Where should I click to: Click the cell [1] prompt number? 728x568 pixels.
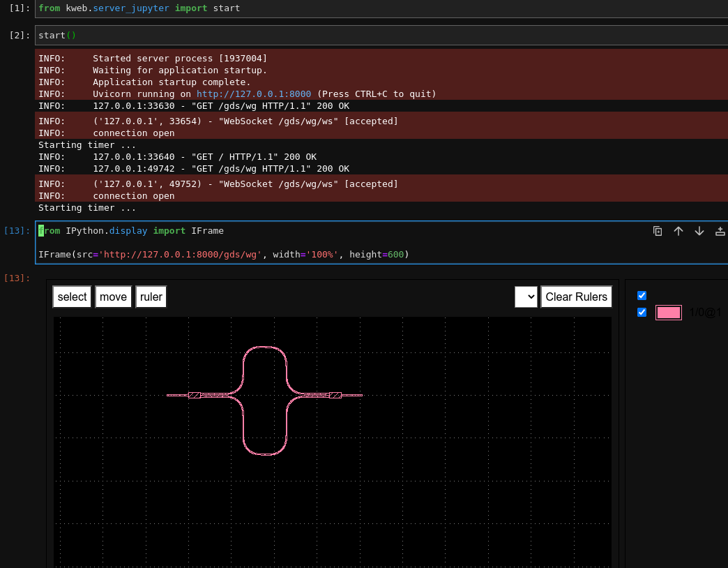[x=20, y=8]
